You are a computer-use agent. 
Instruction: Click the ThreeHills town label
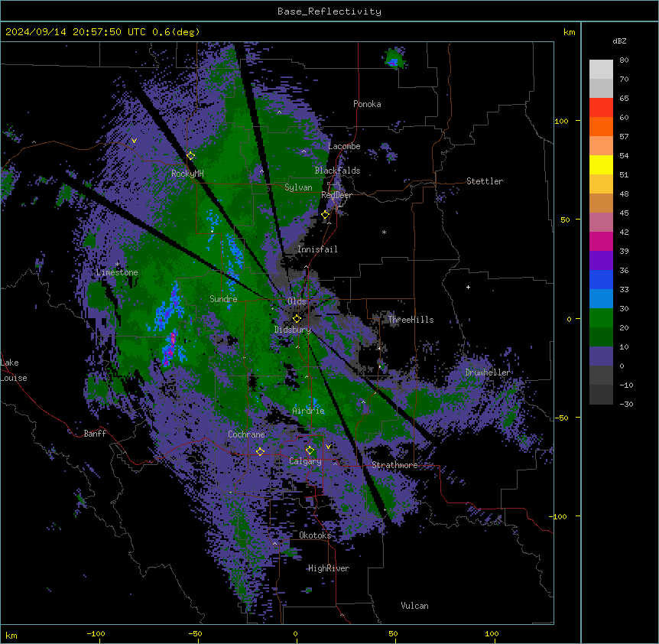coord(411,320)
